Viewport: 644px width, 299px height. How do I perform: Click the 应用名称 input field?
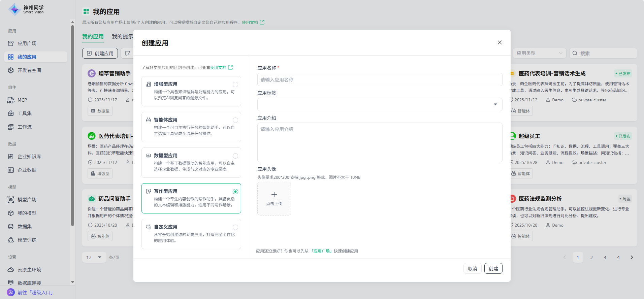pos(380,80)
